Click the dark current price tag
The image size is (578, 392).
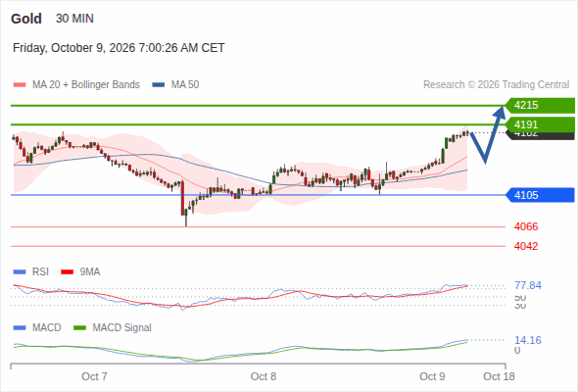pyautogui.click(x=541, y=135)
